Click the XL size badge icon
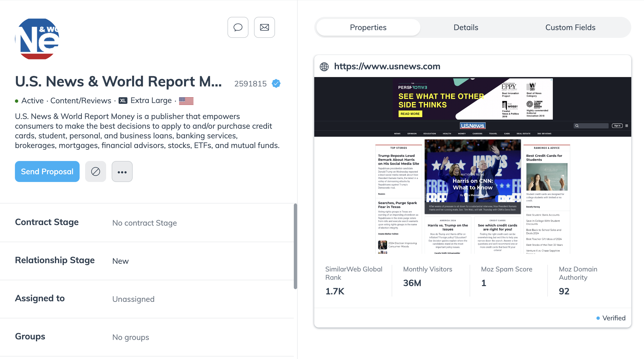The width and height of the screenshot is (644, 359). coord(123,101)
